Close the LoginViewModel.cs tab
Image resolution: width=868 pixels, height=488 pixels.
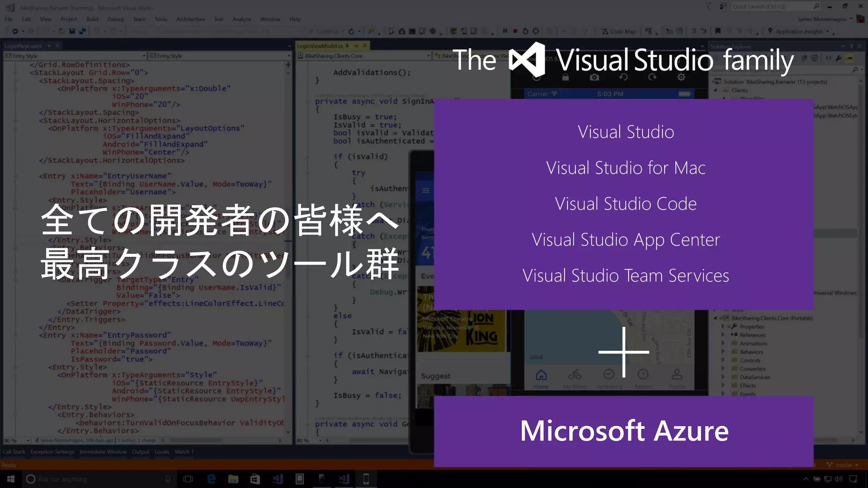point(364,46)
